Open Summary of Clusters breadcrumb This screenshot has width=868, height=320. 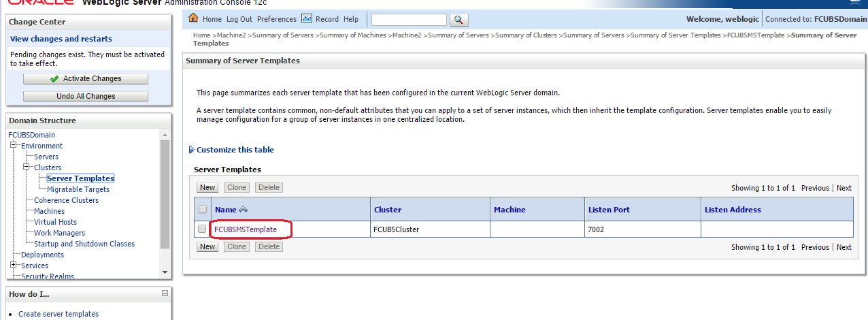coord(527,35)
